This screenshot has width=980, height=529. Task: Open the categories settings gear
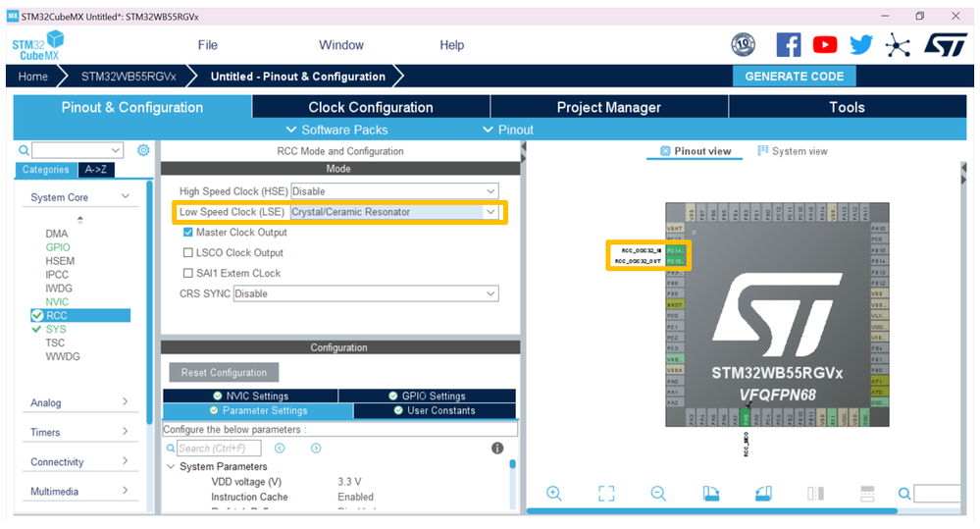point(143,150)
